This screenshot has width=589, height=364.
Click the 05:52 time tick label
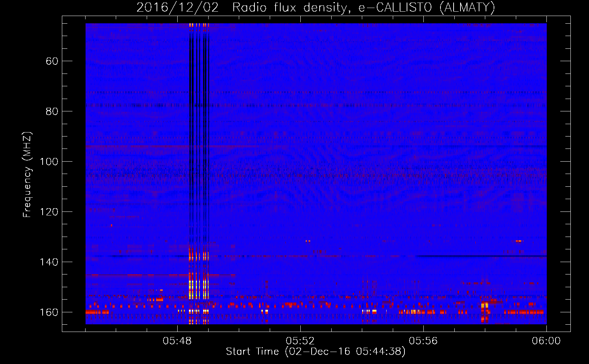tap(300, 341)
